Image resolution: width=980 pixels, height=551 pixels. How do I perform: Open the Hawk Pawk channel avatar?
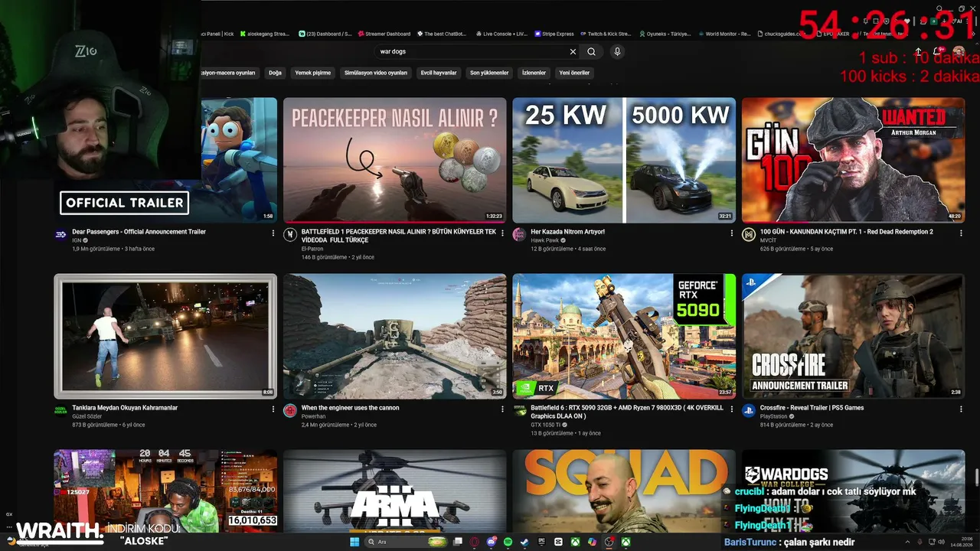click(519, 234)
